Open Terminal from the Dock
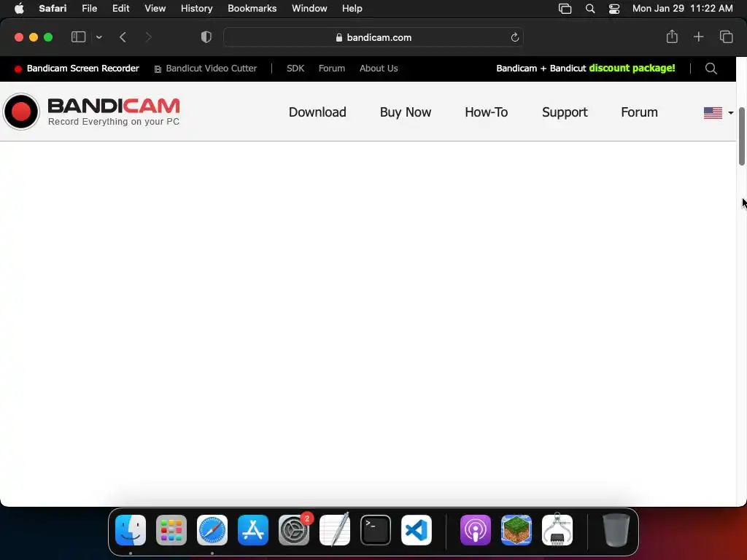 [x=376, y=530]
